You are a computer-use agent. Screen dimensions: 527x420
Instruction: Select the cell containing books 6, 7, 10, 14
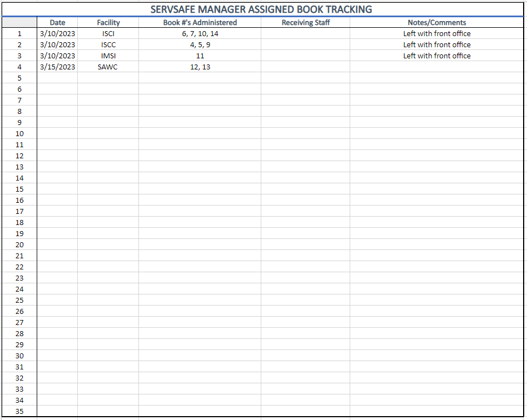point(200,34)
